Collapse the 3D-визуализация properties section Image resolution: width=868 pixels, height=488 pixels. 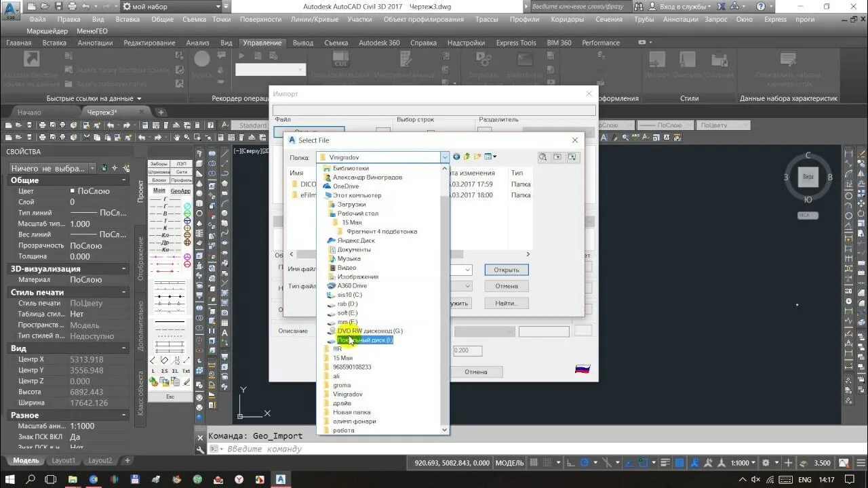pyautogui.click(x=124, y=268)
